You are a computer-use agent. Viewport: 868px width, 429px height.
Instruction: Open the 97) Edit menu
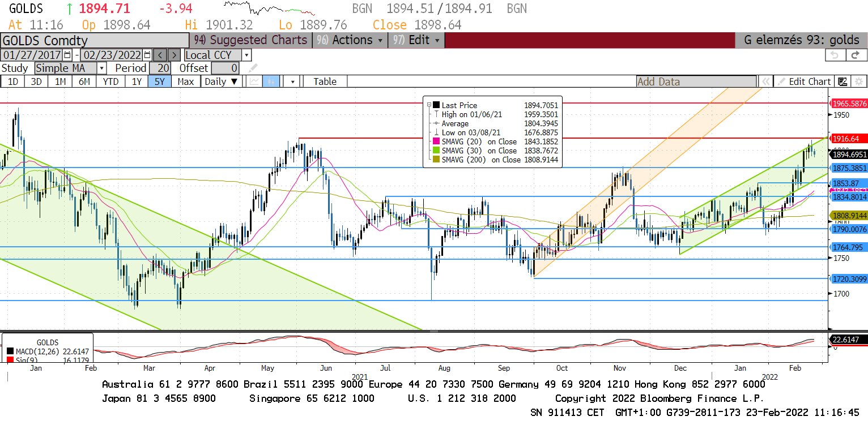416,40
